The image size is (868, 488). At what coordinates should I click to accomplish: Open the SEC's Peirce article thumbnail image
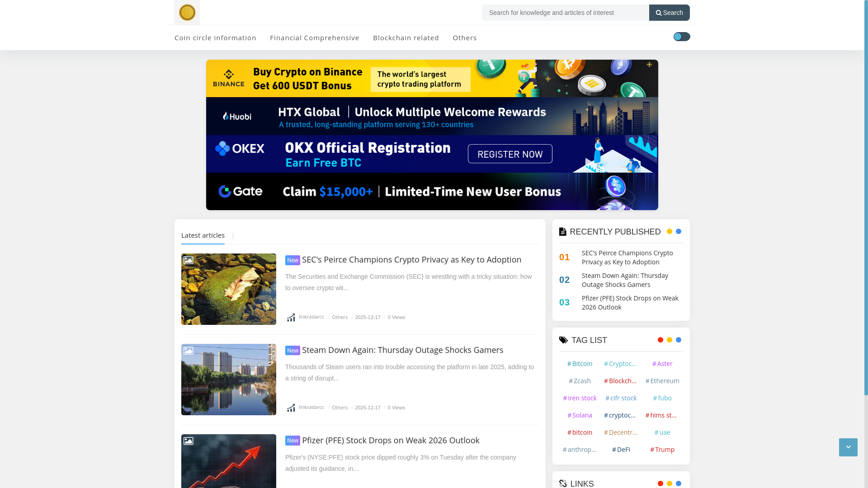pyautogui.click(x=229, y=289)
